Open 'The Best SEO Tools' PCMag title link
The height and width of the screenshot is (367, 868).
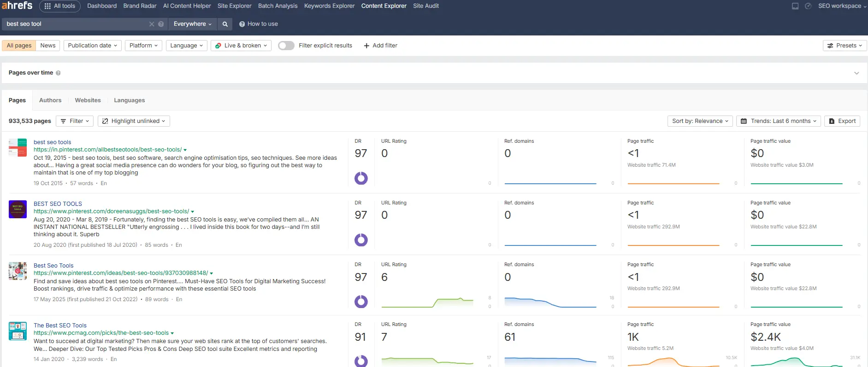[x=60, y=326]
